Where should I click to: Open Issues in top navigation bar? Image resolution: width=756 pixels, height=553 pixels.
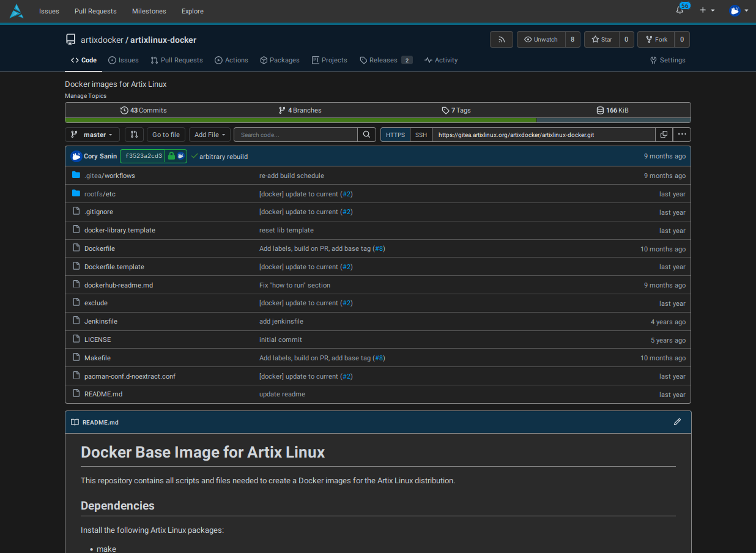pyautogui.click(x=49, y=11)
